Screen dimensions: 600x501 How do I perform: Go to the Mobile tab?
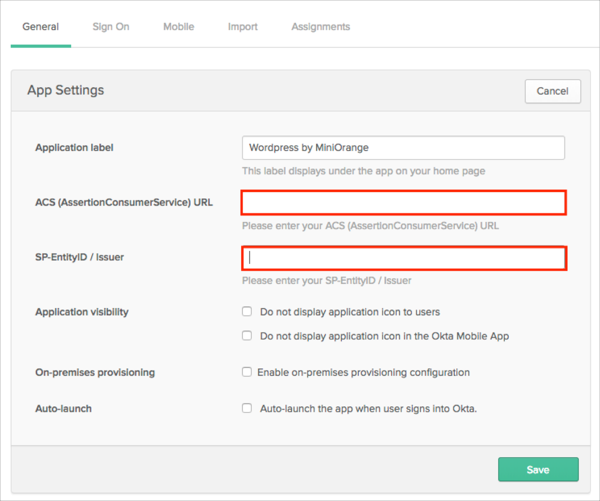click(x=178, y=27)
